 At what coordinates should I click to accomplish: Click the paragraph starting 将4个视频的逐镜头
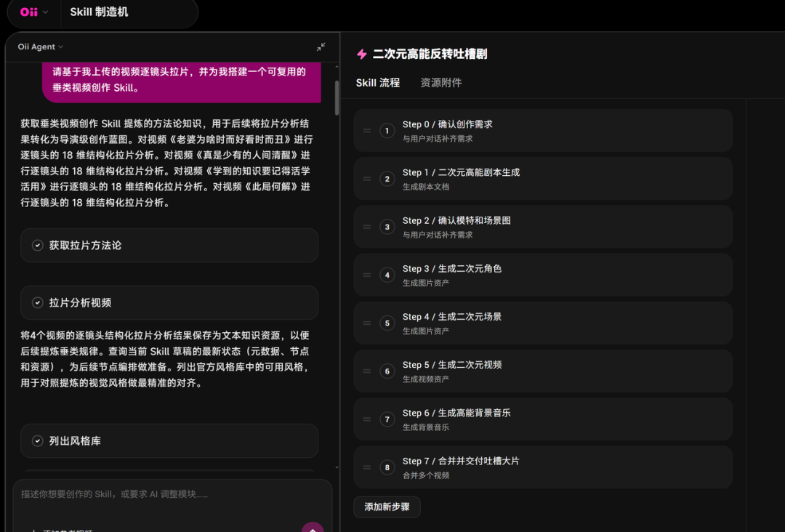point(166,359)
